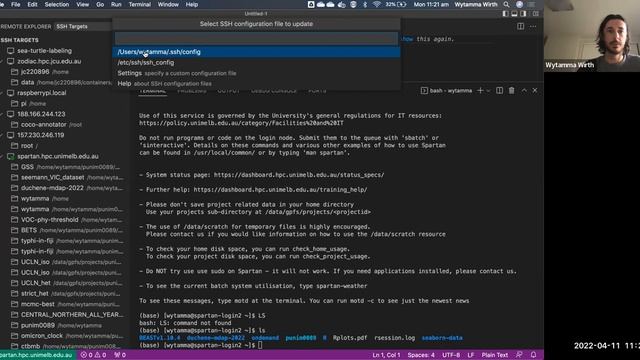Change end of line sequence LF
This screenshot has height=360, width=640.
pyautogui.click(x=471, y=355)
